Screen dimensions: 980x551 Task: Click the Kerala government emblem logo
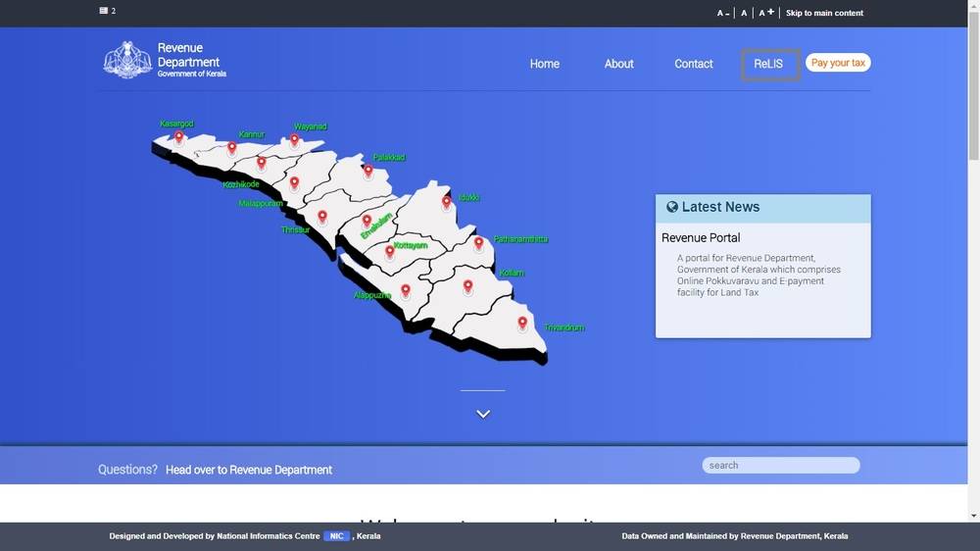tap(127, 60)
